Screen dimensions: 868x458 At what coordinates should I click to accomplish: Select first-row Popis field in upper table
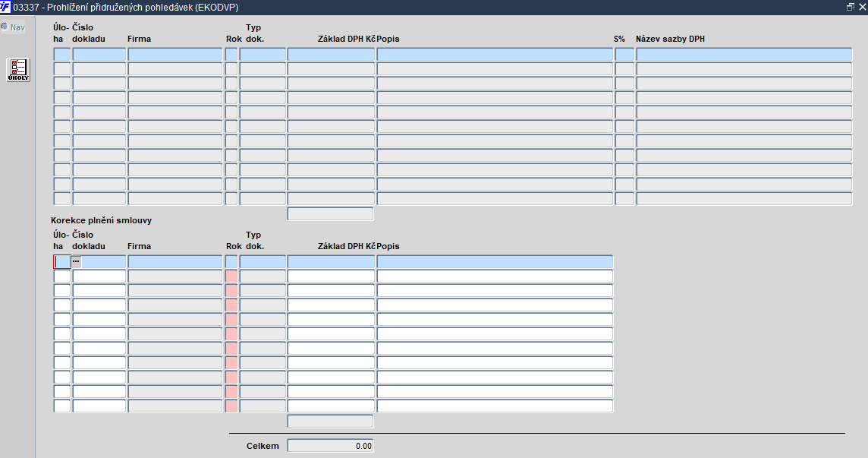495,55
